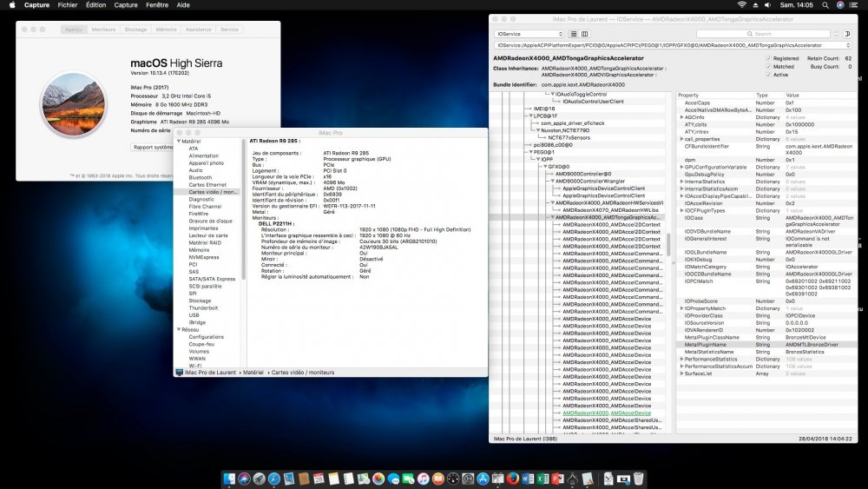Collapse the LPCB@1F tree node
Viewport: 868px width, 489px height.
pyautogui.click(x=530, y=116)
